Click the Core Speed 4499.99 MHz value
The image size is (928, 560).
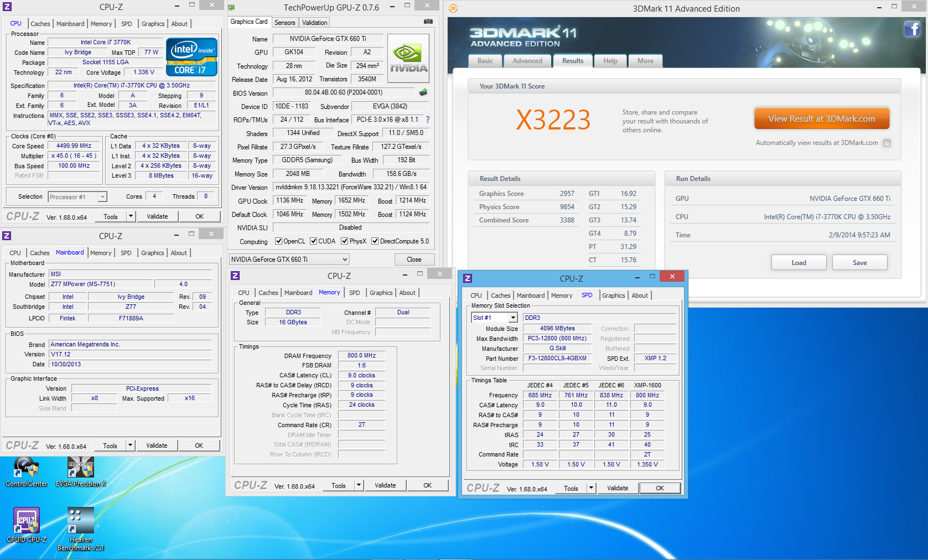tap(74, 146)
